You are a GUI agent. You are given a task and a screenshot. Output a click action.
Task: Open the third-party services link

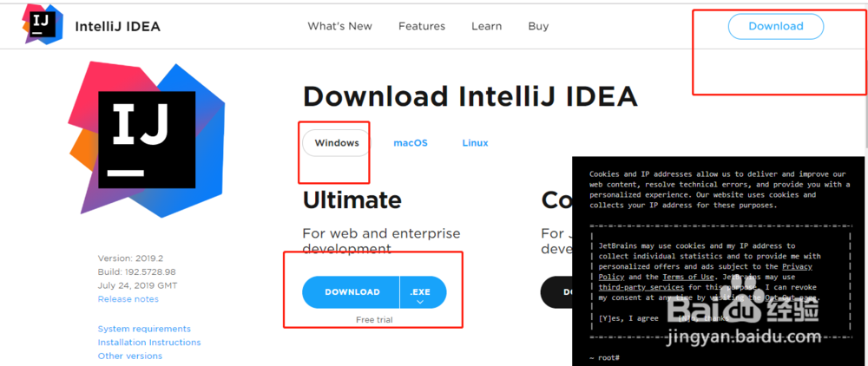tap(641, 287)
